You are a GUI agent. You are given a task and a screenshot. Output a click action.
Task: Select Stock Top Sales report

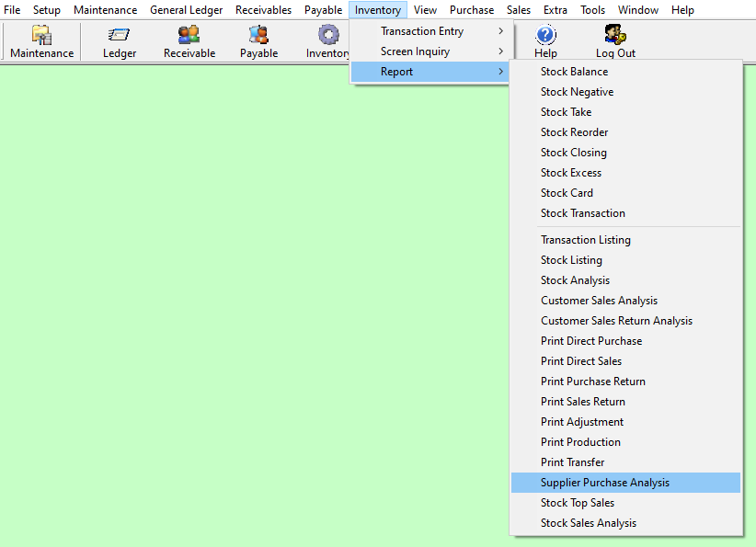point(625,503)
